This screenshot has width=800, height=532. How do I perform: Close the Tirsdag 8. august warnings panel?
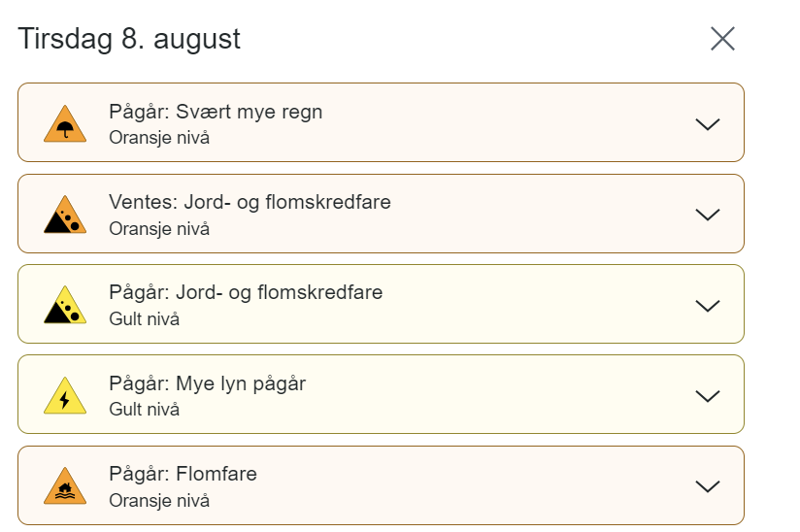[722, 39]
